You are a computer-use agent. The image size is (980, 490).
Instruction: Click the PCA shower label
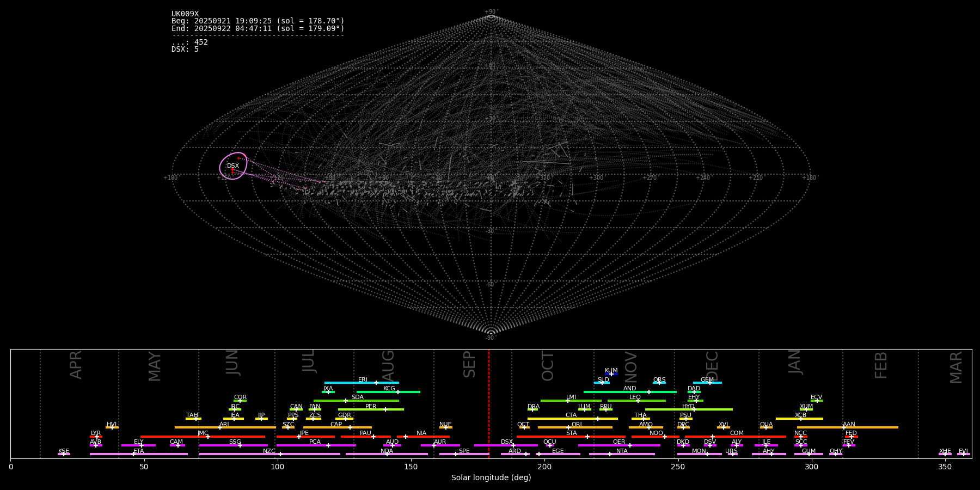[315, 442]
